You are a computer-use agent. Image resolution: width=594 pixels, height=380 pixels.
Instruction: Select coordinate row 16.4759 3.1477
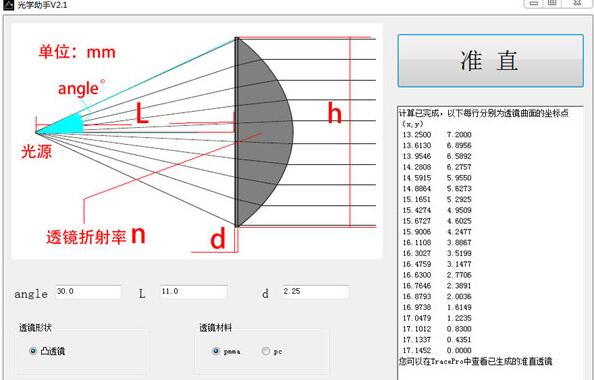[x=437, y=264]
